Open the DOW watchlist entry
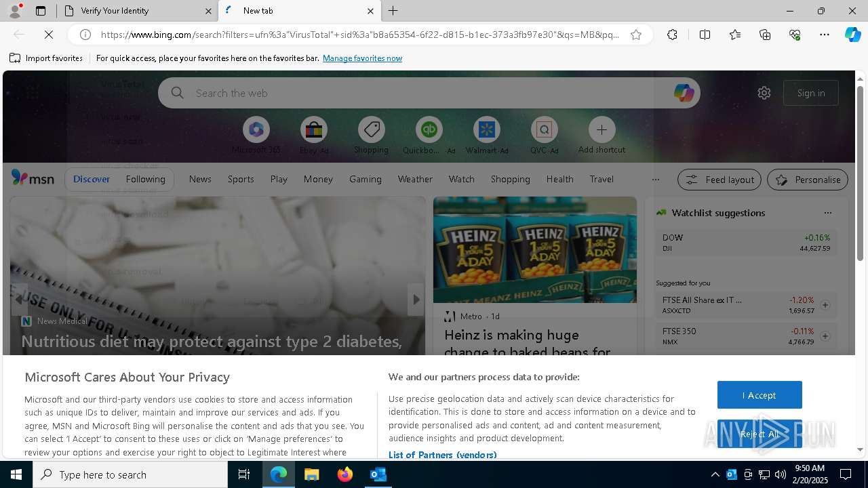 (746, 243)
